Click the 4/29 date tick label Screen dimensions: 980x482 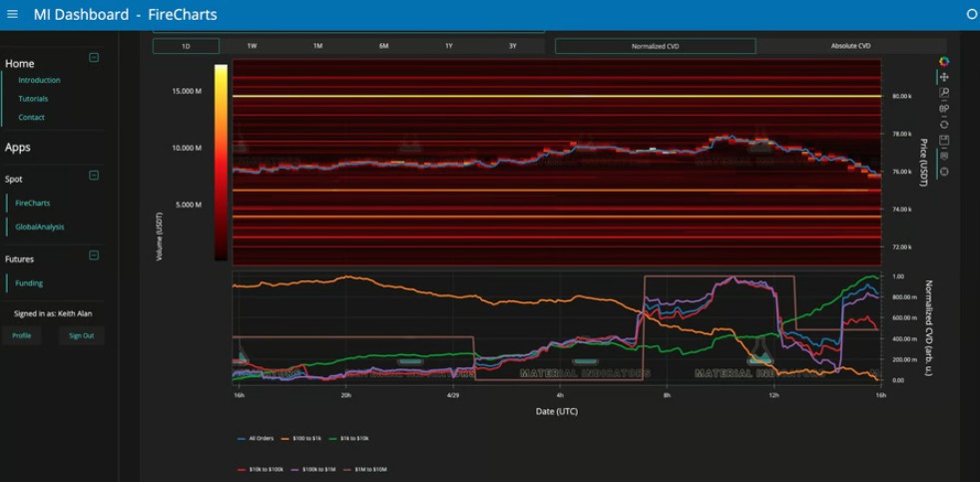[x=454, y=395]
